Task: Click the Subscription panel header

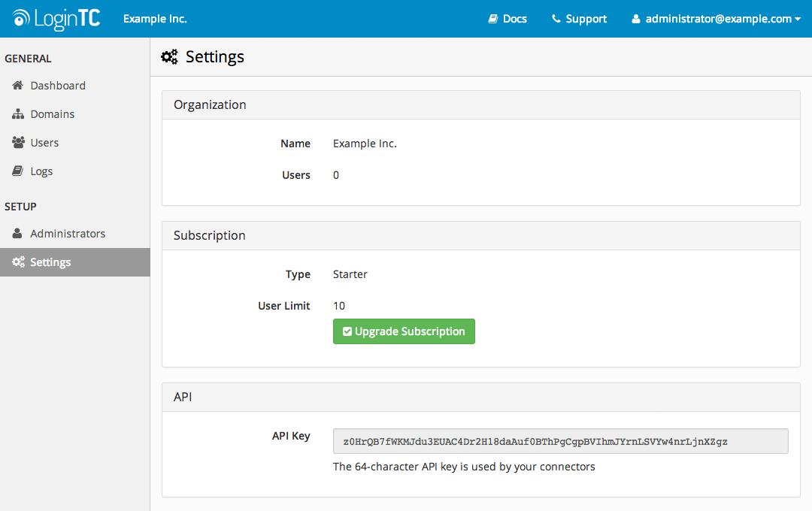Action: [480, 236]
